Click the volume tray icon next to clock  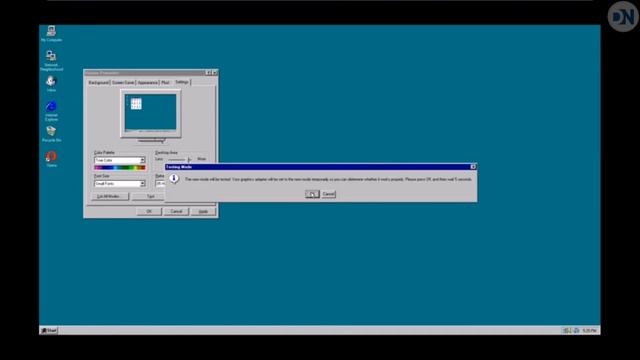(x=576, y=330)
